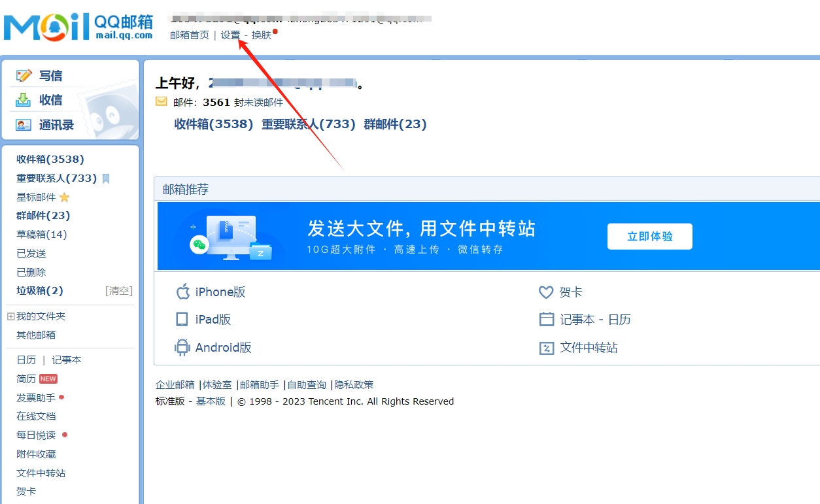
Task: Open the 隐私政策 privacy policy link
Action: [x=353, y=384]
